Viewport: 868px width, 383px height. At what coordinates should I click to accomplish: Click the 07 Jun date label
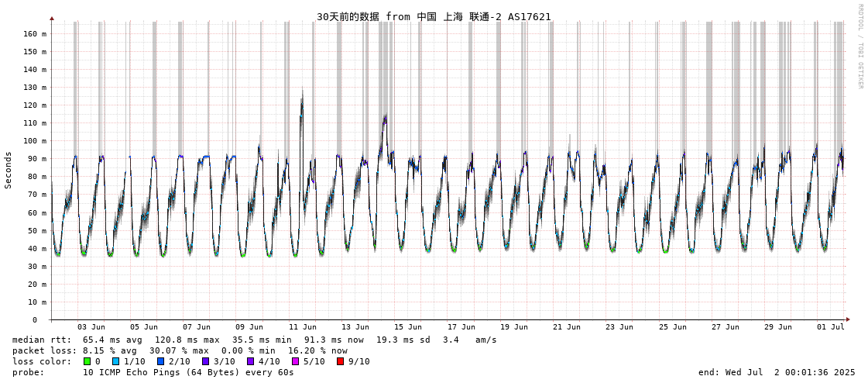coord(197,327)
